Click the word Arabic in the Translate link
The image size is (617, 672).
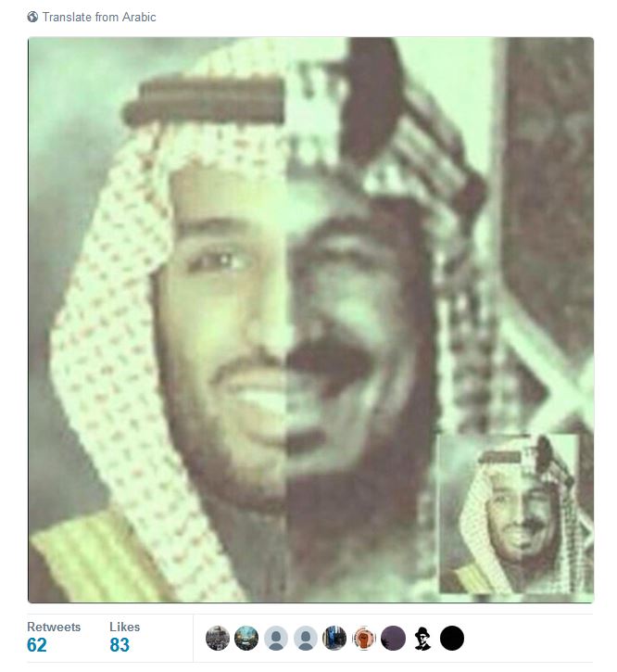pos(139,17)
